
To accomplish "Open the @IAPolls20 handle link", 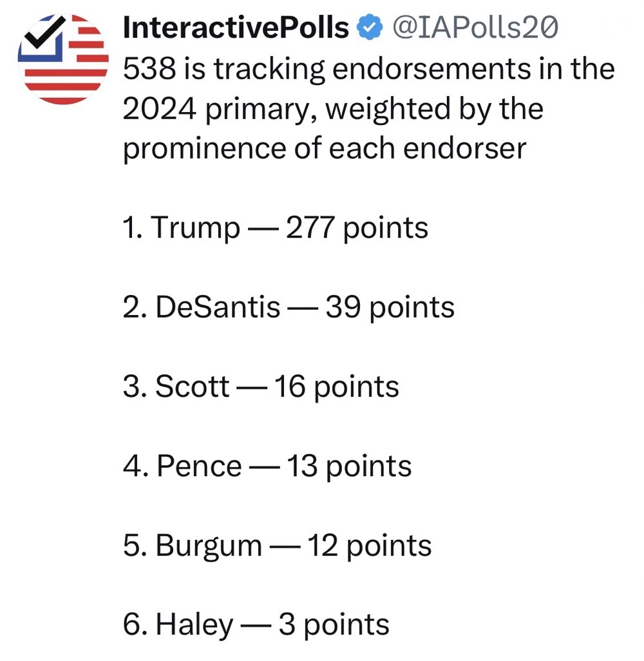I will [475, 28].
